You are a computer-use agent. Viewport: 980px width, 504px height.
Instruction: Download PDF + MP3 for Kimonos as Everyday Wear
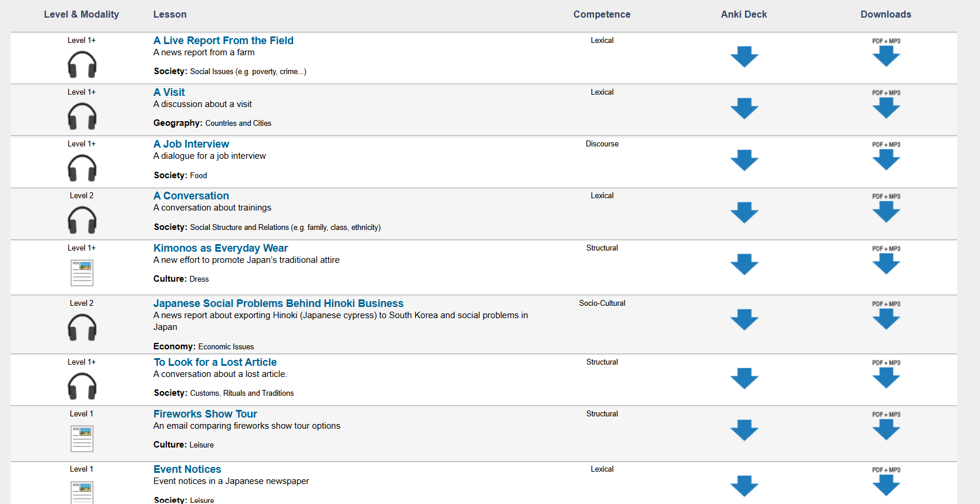(x=886, y=261)
